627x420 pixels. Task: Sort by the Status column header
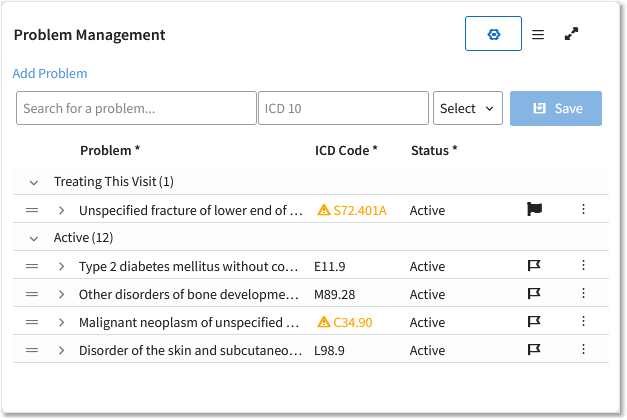pos(434,150)
